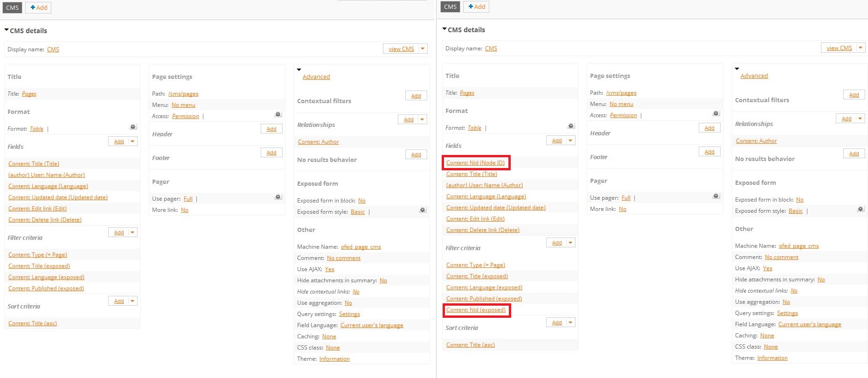Add a new display in left panel
The height and width of the screenshot is (378, 868).
coord(38,7)
